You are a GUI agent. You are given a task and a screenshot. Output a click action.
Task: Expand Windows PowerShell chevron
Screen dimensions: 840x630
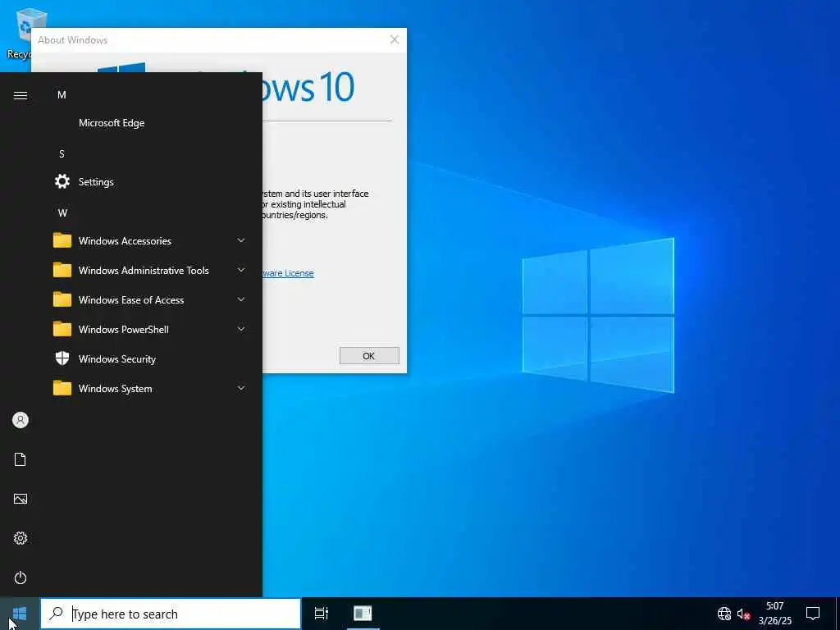tap(241, 329)
